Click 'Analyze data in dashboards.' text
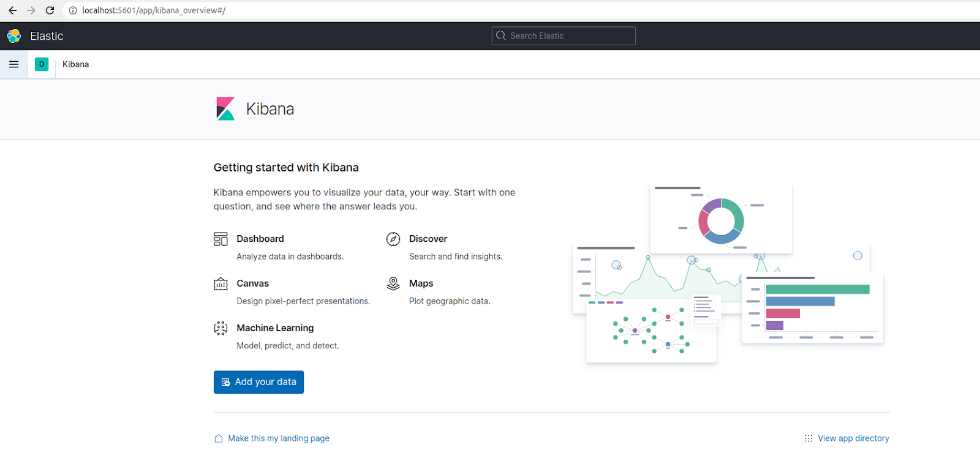The image size is (980, 469). [x=290, y=257]
